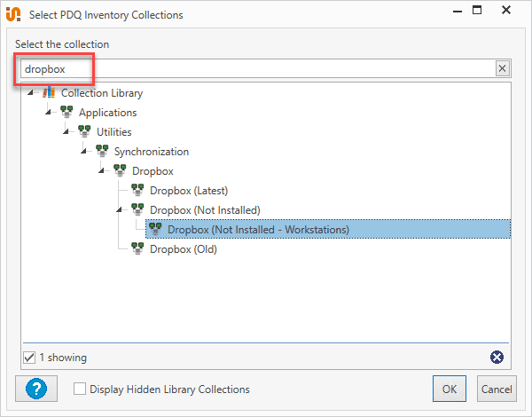Click the PDQ Inventory logo in title bar
The height and width of the screenshot is (417, 532).
tap(13, 14)
